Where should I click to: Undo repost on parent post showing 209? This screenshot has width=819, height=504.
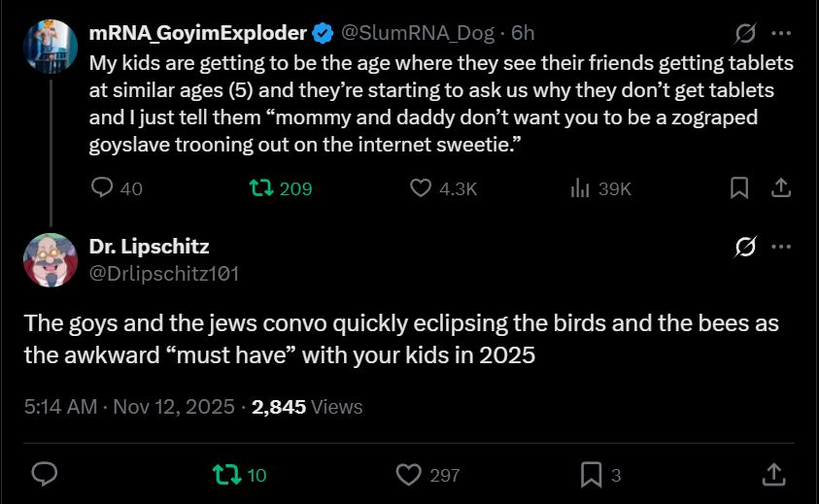tap(262, 188)
